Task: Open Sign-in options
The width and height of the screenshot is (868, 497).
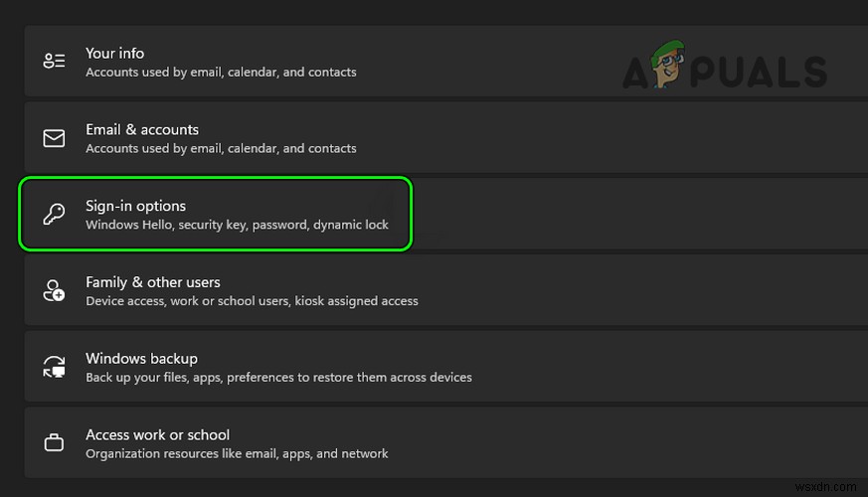Action: click(x=135, y=206)
